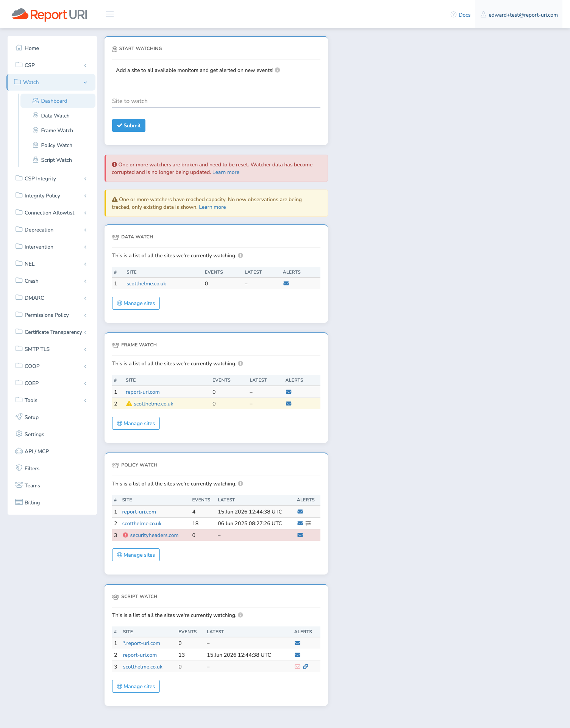Click the Site to watch input field
The height and width of the screenshot is (728, 570).
[x=216, y=101]
